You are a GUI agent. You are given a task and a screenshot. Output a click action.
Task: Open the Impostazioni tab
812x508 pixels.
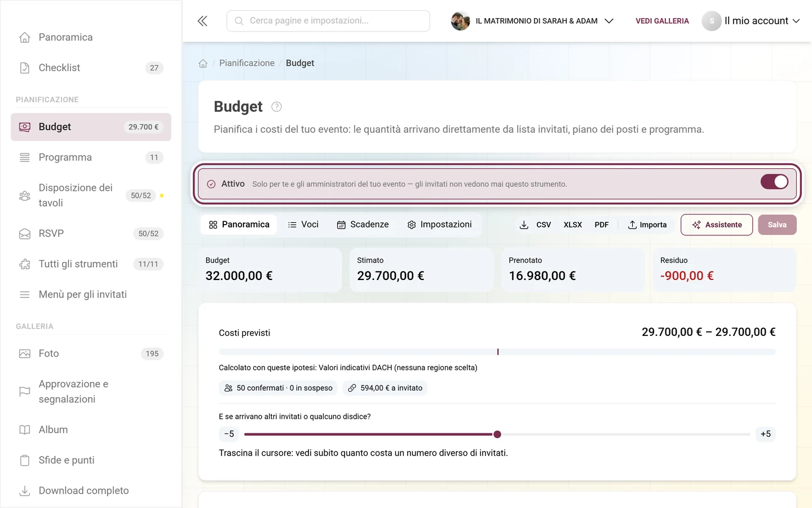pos(439,225)
